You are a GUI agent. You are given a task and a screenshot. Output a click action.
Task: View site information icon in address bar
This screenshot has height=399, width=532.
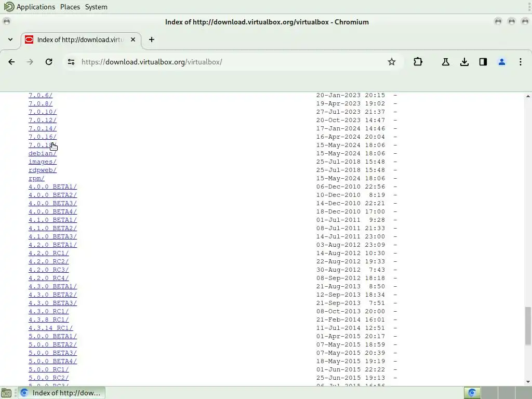71,62
